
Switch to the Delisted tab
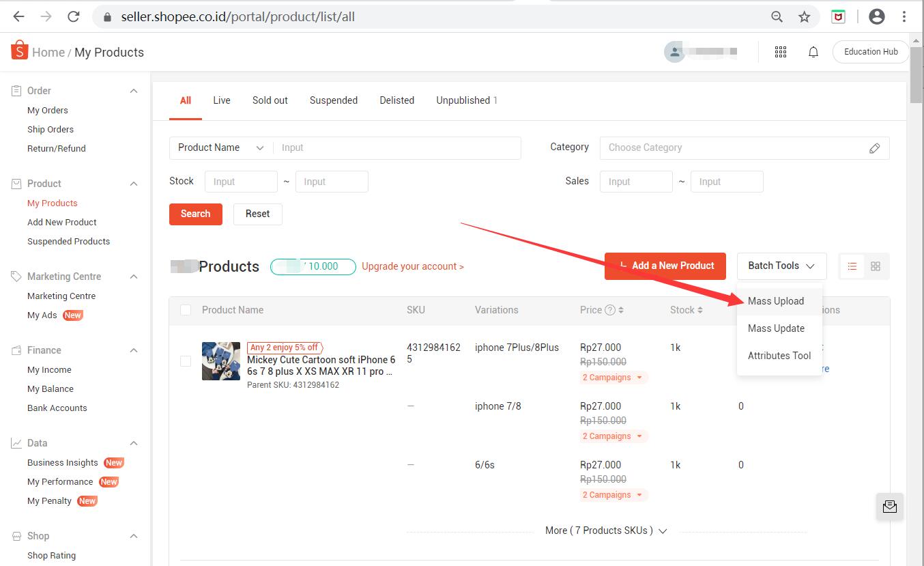(397, 100)
